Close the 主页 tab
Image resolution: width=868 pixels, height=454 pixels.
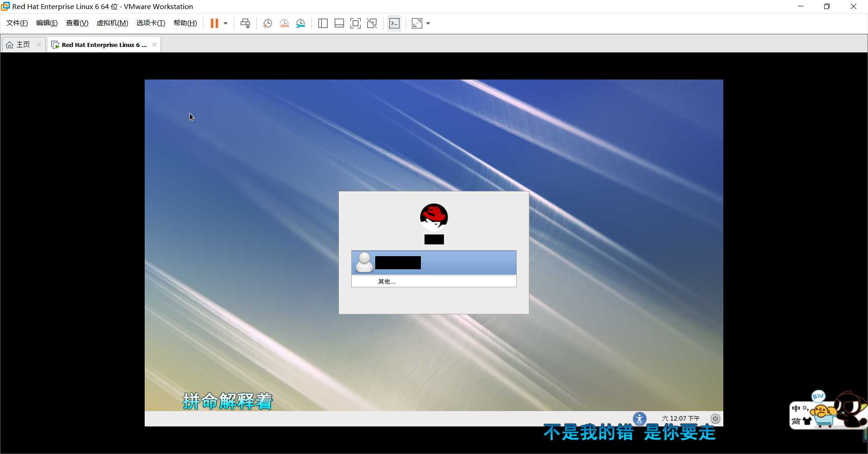[39, 44]
